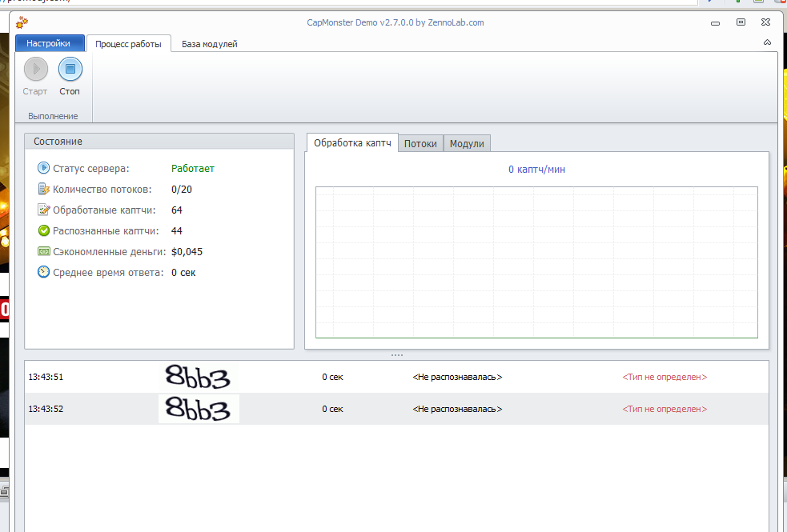
Task: Switch to the Потоки tab
Action: [420, 144]
